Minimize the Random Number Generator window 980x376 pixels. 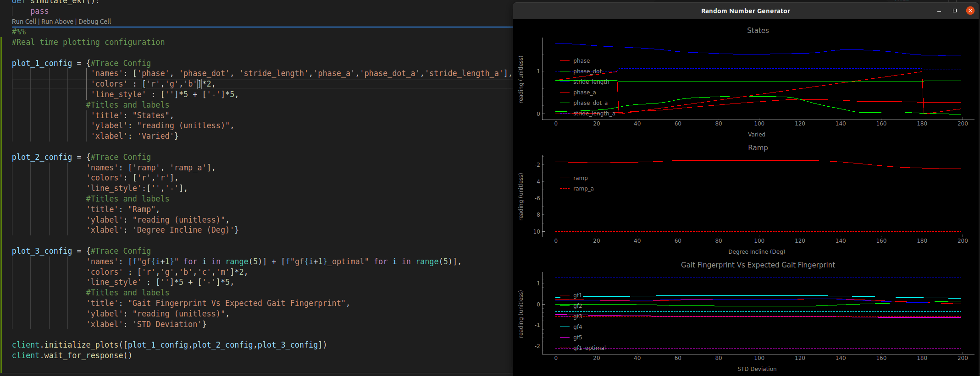939,11
